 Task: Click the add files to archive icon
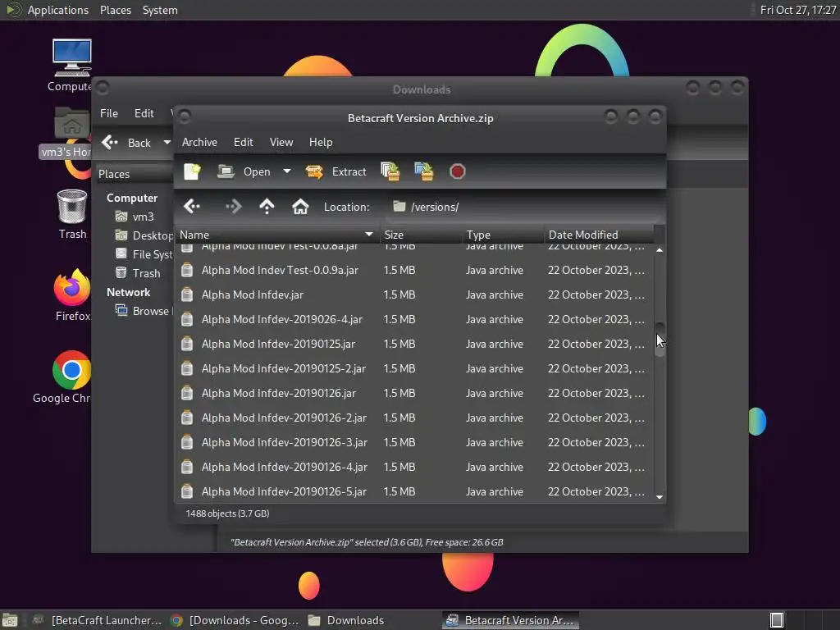tap(390, 171)
